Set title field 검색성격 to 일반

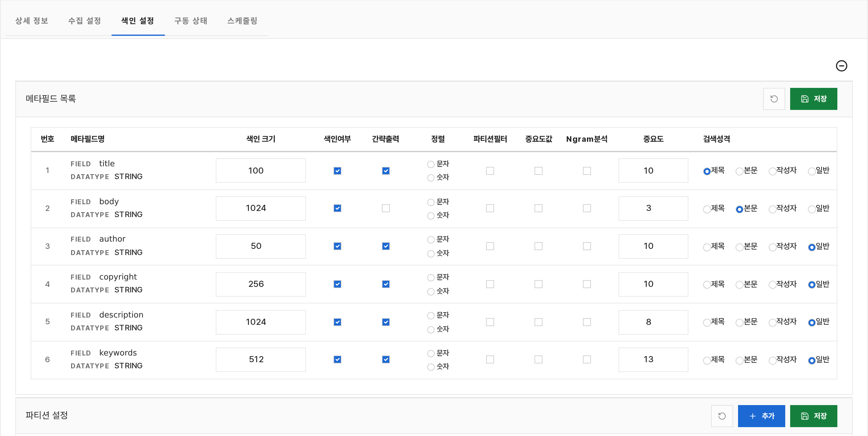click(x=812, y=171)
